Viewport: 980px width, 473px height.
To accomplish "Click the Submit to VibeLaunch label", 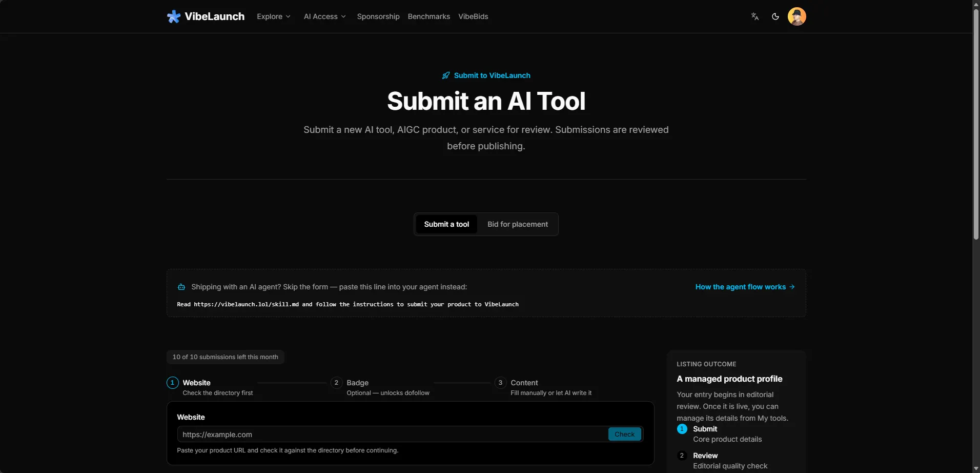I will [492, 75].
